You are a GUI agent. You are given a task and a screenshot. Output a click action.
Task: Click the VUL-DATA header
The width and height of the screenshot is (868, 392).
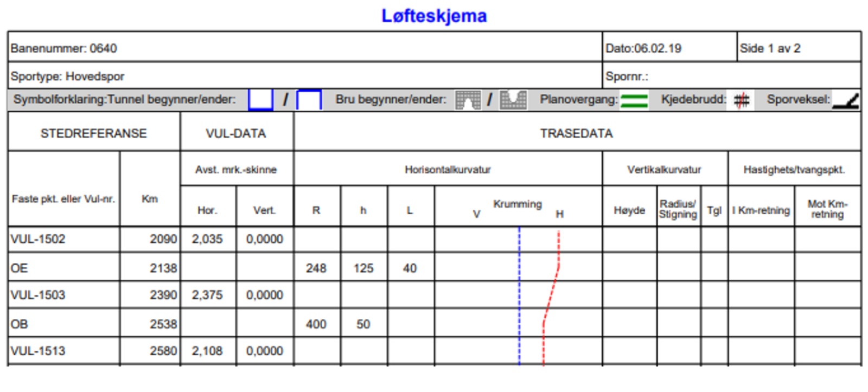pyautogui.click(x=236, y=133)
